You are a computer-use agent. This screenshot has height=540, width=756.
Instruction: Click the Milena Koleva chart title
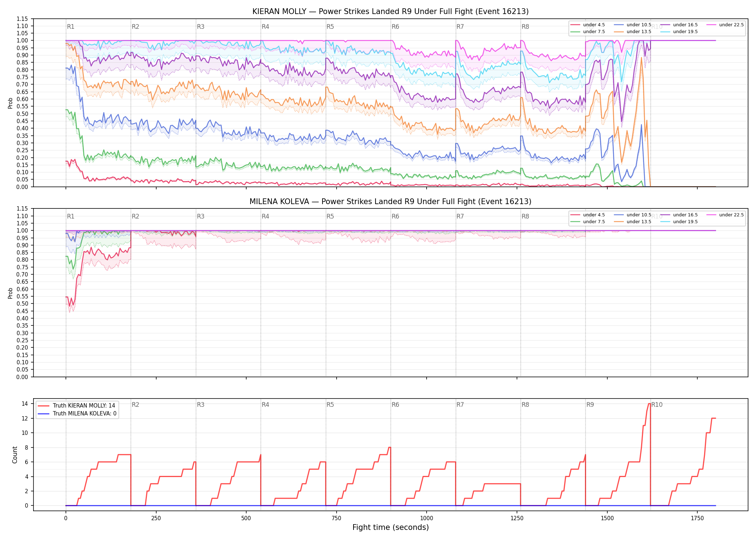391,202
